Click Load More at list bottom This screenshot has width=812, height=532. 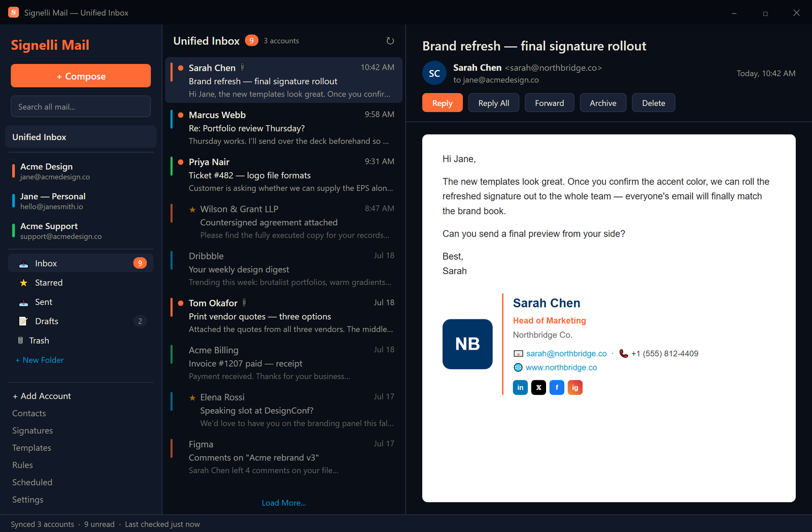click(x=284, y=503)
